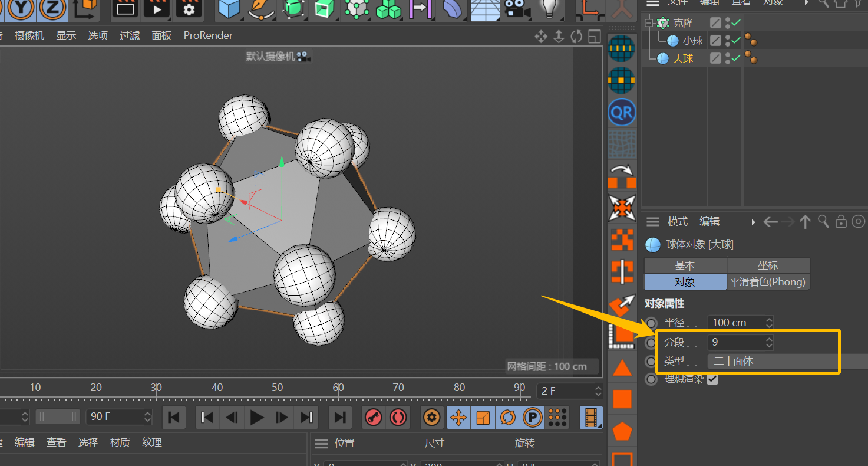Switch to the 基本 tab

coord(685,265)
